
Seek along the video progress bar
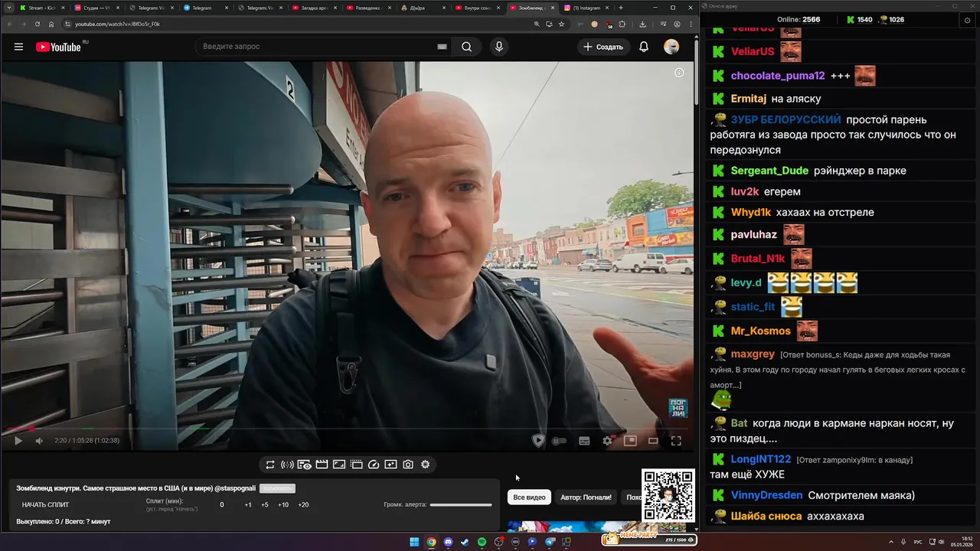(x=346, y=429)
